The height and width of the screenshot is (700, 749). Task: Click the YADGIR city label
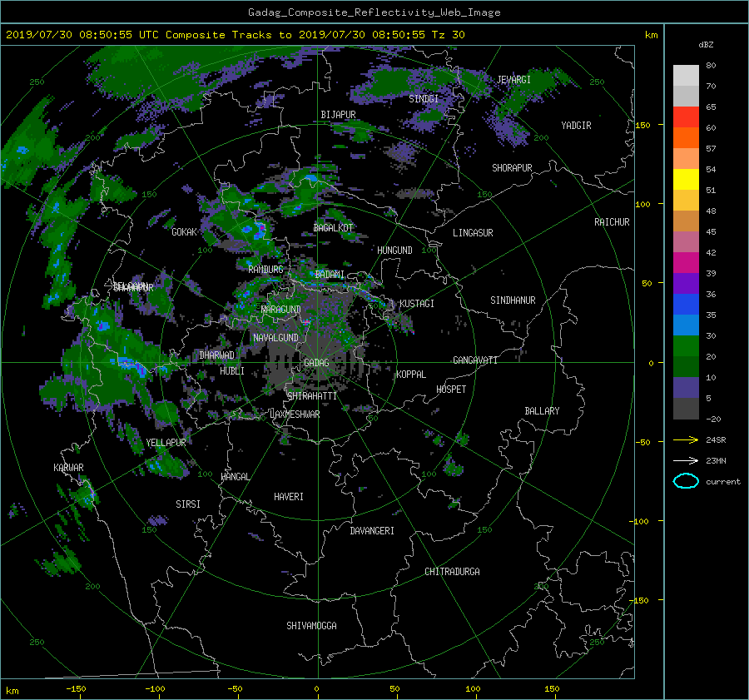576,126
